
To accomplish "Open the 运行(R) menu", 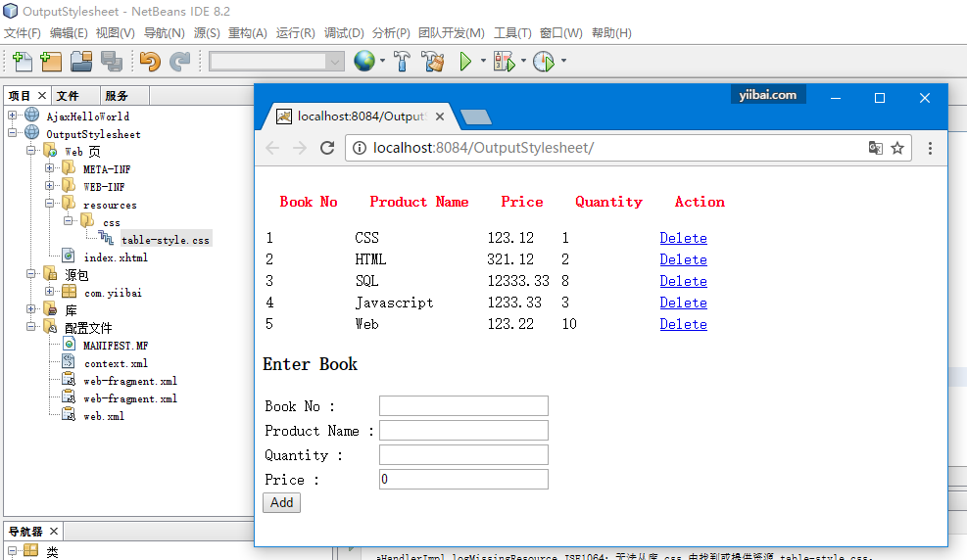I will [295, 33].
